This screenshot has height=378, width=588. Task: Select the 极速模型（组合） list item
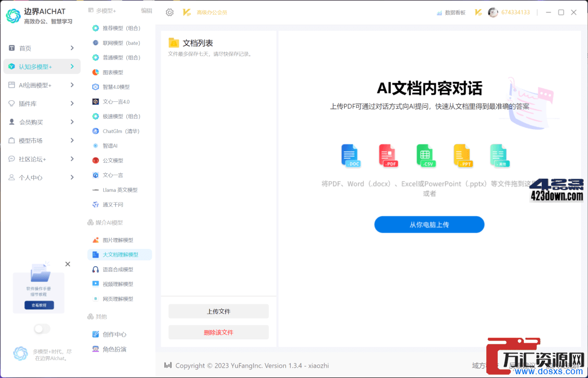pos(120,116)
